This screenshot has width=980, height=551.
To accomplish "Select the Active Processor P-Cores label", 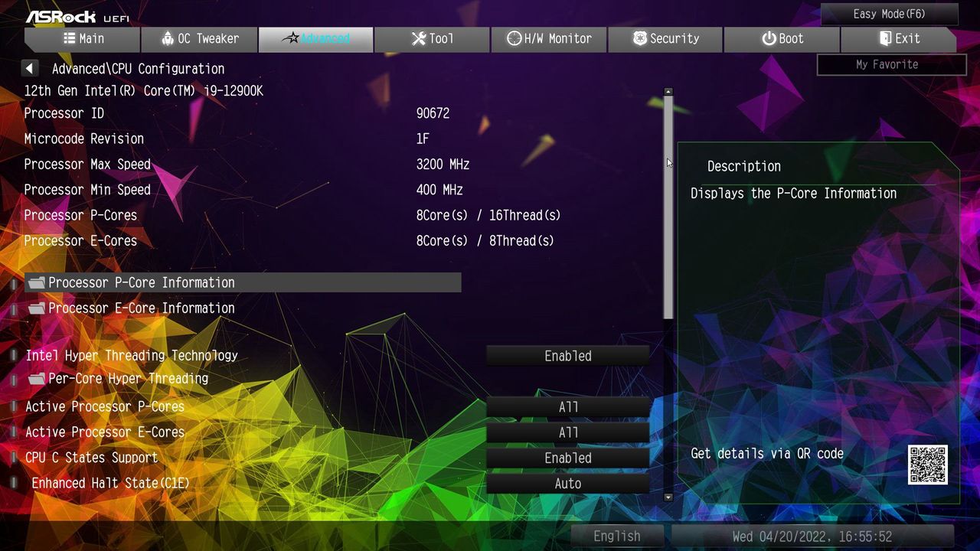I will point(105,407).
